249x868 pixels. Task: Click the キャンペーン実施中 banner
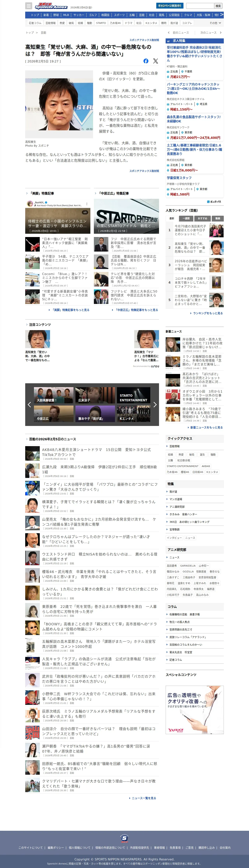click(x=170, y=6)
